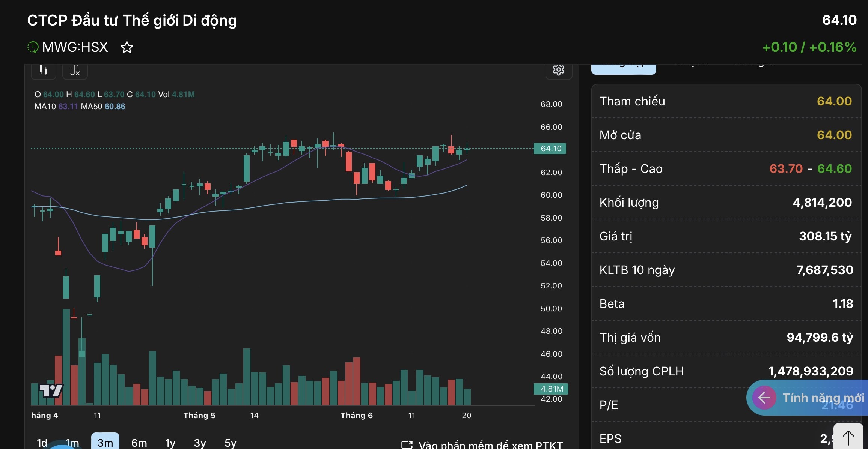
Task: Click the 64.10 price label on axis
Action: tap(550, 149)
